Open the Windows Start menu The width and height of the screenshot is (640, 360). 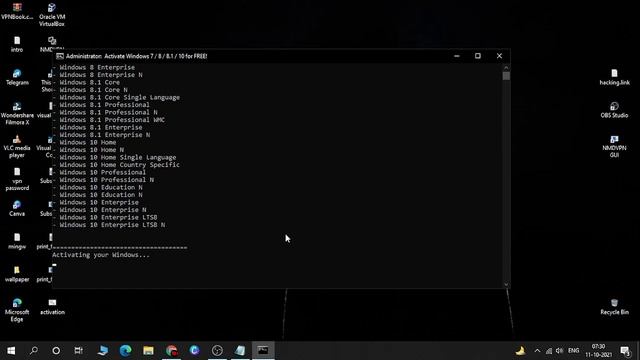tap(11, 351)
